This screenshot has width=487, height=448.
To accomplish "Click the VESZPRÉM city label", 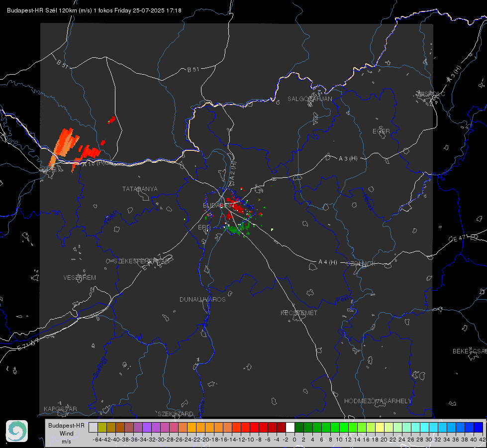I will click(80, 278).
